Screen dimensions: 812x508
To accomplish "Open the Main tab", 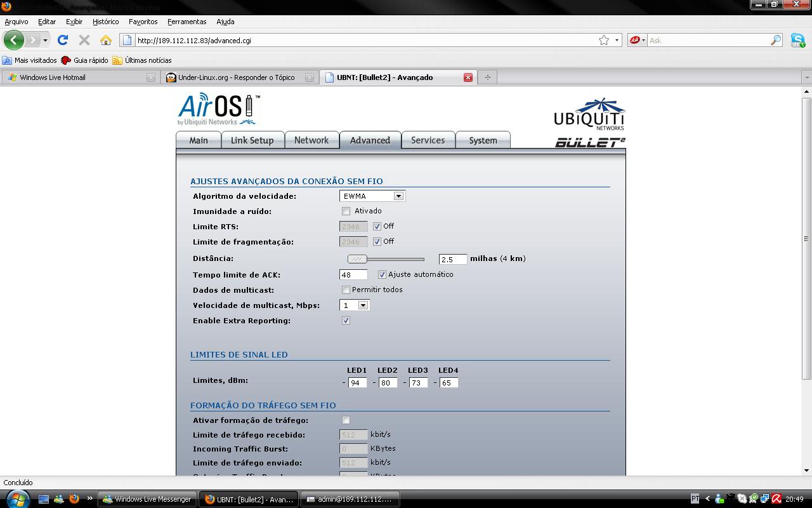I will click(x=199, y=140).
